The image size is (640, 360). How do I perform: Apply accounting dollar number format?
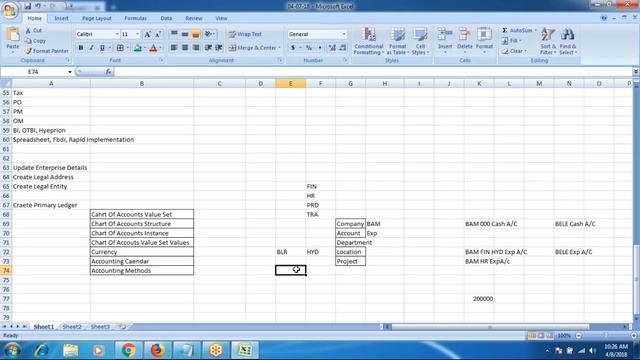(x=293, y=48)
